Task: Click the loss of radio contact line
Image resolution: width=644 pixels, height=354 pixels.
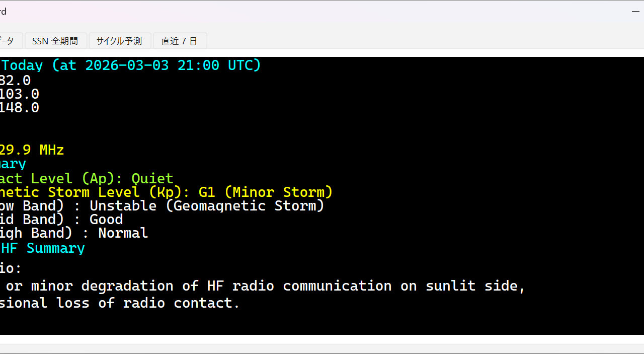Action: 120,303
